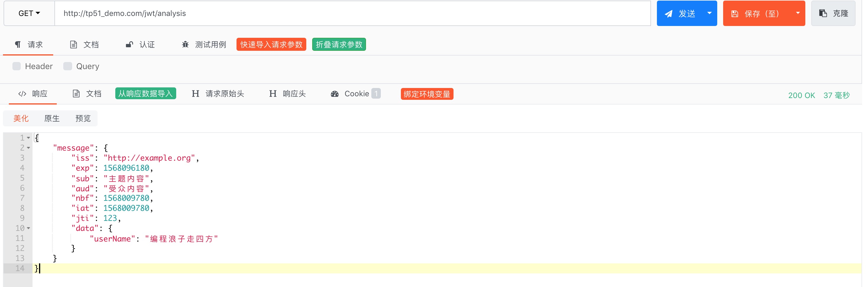868x287 pixels.
Task: Click the H icon beside 响应头
Action: 273,94
